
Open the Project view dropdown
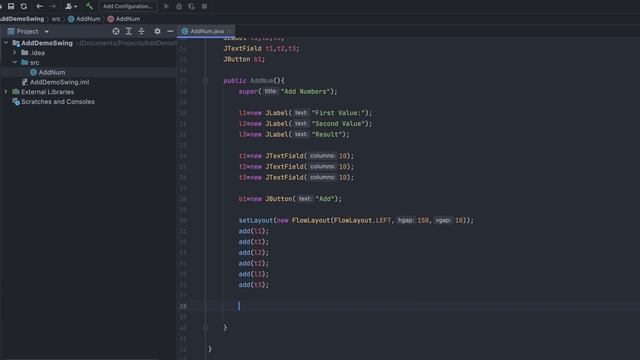pos(47,31)
